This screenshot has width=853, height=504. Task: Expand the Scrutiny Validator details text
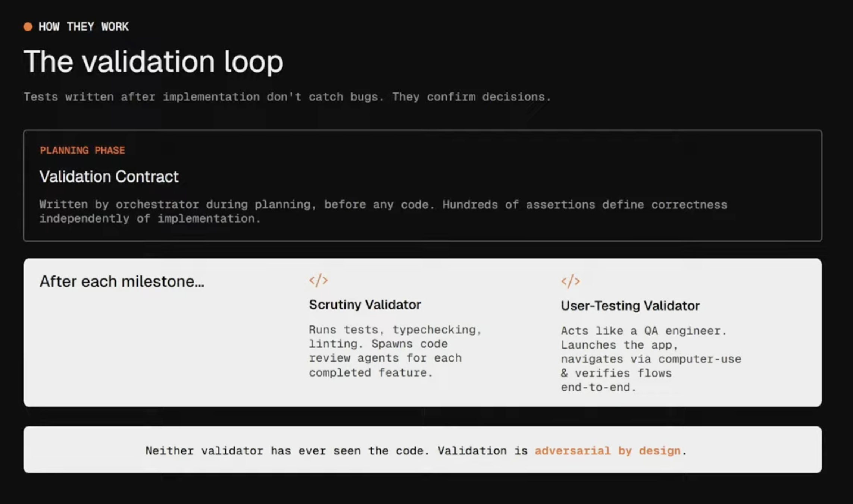[396, 350]
